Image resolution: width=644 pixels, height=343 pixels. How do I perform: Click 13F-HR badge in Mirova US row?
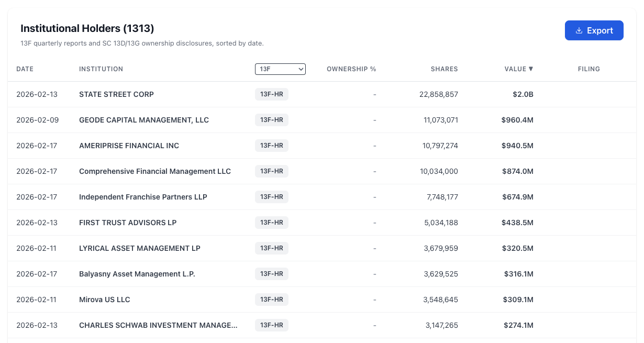272,300
